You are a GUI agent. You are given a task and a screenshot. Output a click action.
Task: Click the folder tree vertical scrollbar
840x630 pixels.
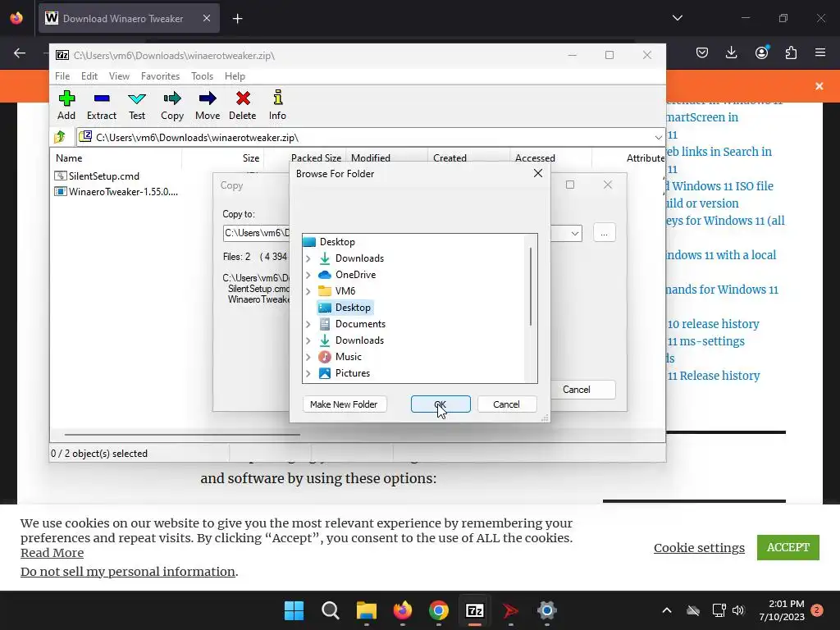(531, 286)
